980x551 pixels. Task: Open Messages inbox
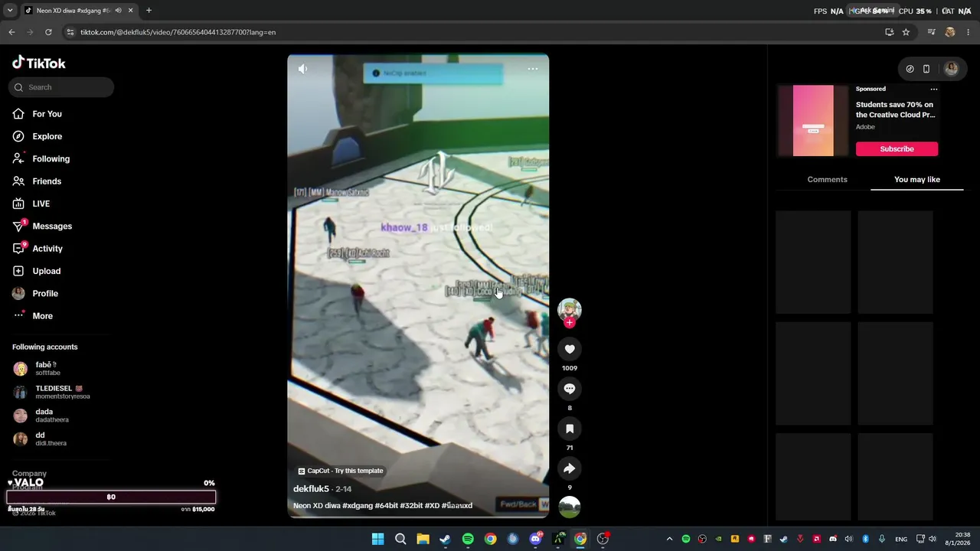tap(52, 226)
